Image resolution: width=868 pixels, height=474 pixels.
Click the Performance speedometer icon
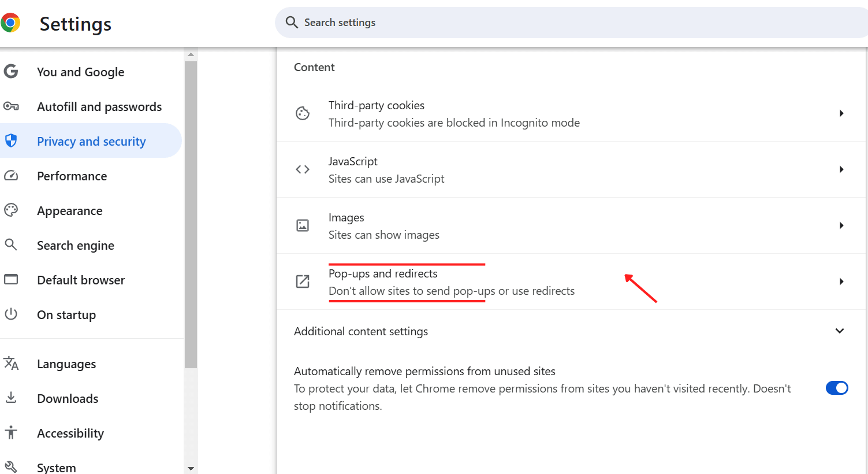(x=11, y=176)
